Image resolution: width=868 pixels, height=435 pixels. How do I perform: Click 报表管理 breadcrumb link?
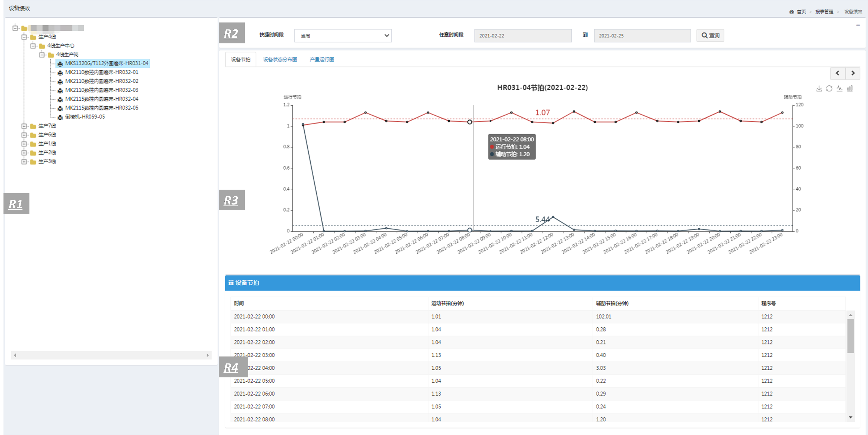(x=824, y=12)
